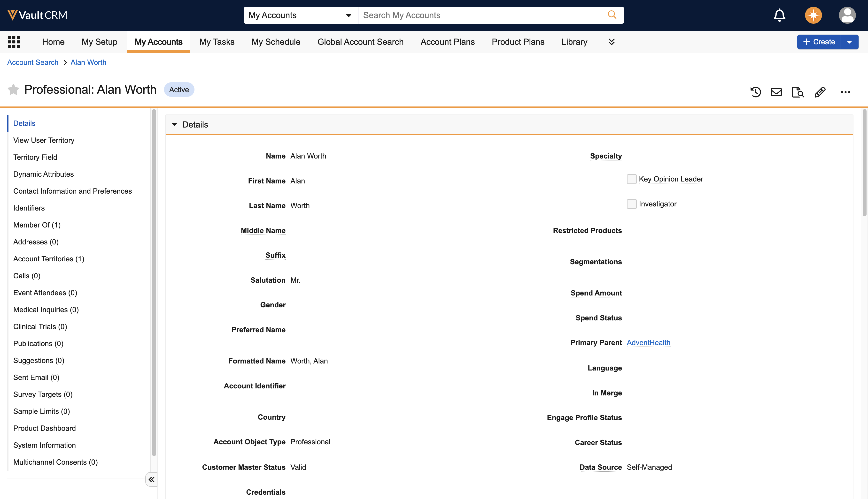
Task: Go back to Account Search breadcrumb
Action: (33, 62)
